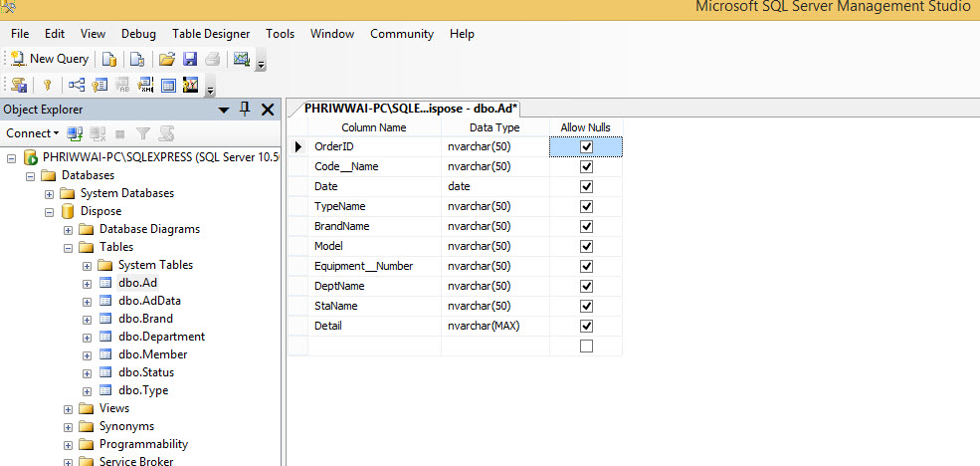Screen dimensions: 980x466
Task: Uncheck Allow Nulls for Equipment__Number
Action: 586,267
